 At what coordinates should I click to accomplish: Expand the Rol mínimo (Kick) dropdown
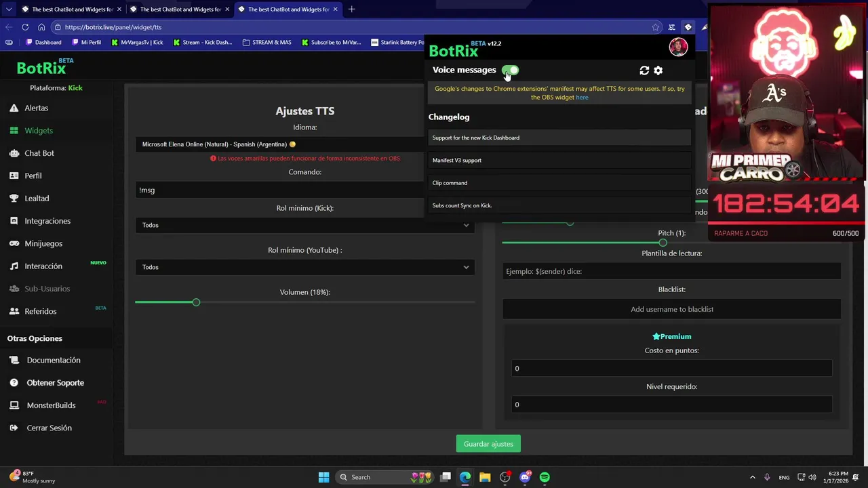coord(304,225)
